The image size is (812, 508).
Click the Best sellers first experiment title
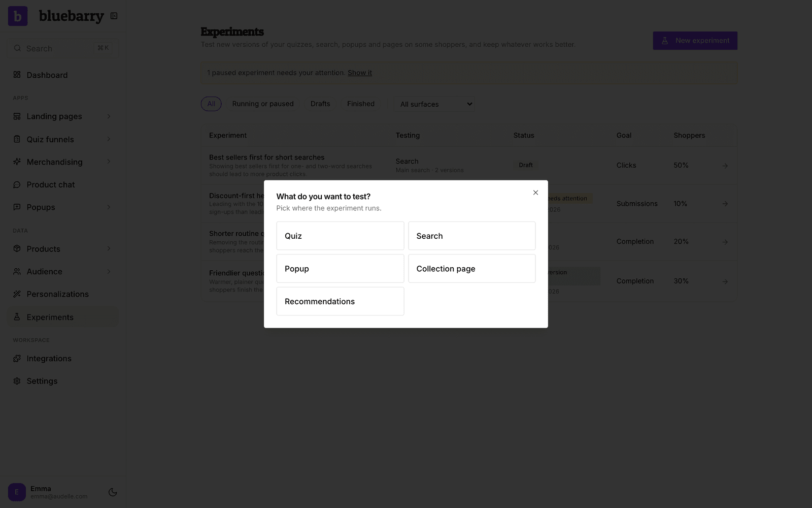(267, 157)
